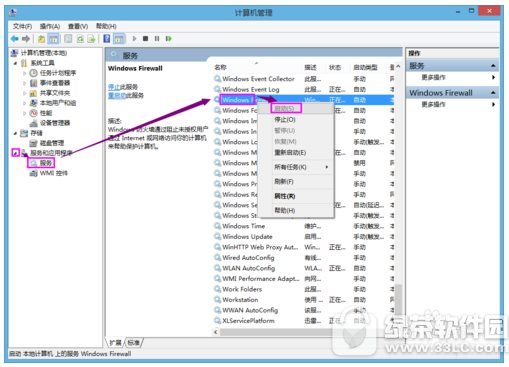Select the Windows Update service row
The width and height of the screenshot is (509, 367).
[x=304, y=237]
